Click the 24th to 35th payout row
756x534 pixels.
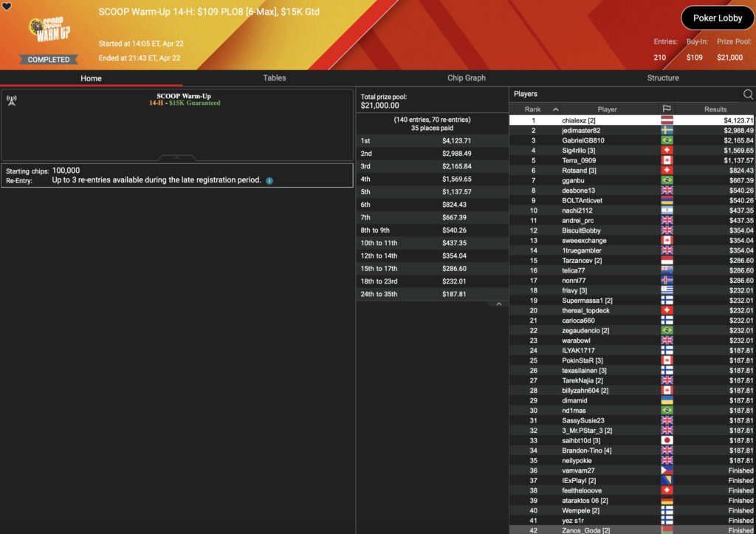(x=432, y=294)
